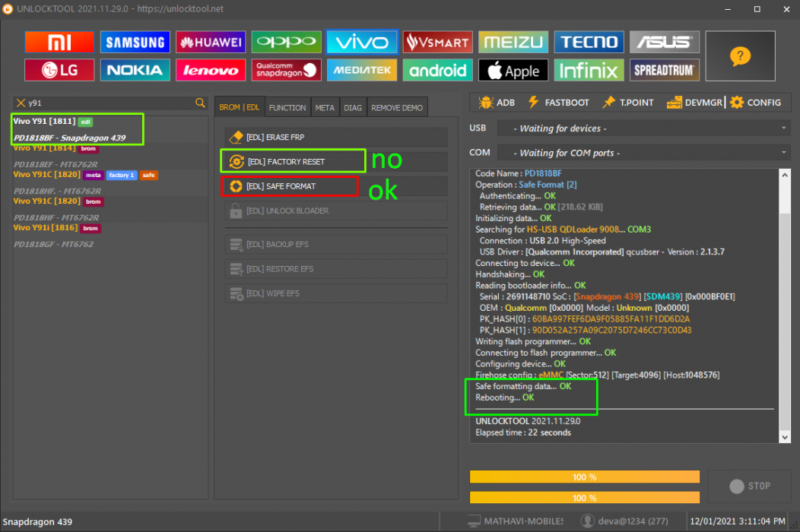Screen dimensions: 800x532
Task: Open the Vsmart brand tile
Action: [x=437, y=42]
